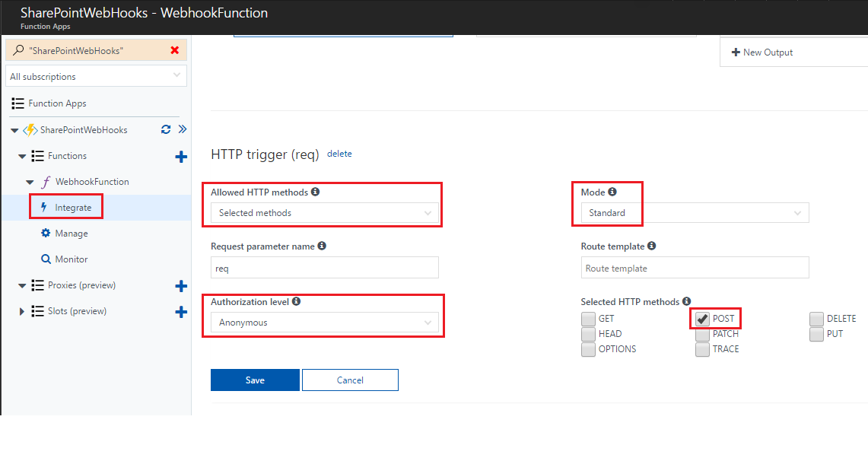Image resolution: width=868 pixels, height=461 pixels.
Task: Enable the GET method checkbox
Action: [588, 319]
